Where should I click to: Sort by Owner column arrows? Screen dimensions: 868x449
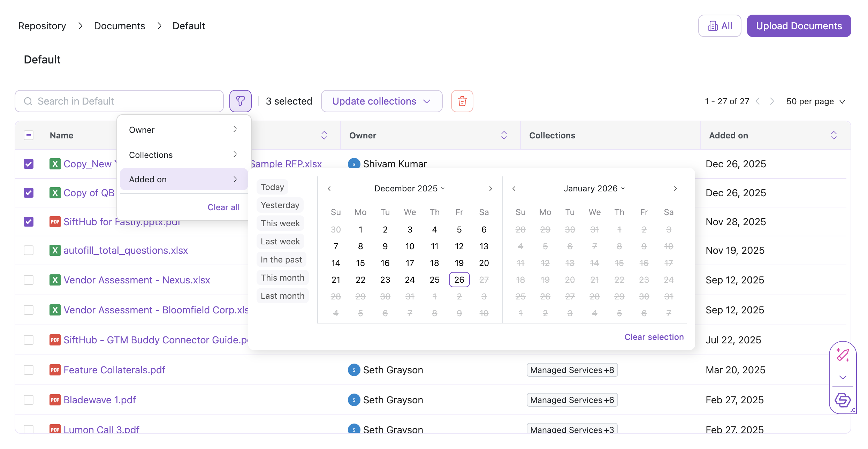504,135
